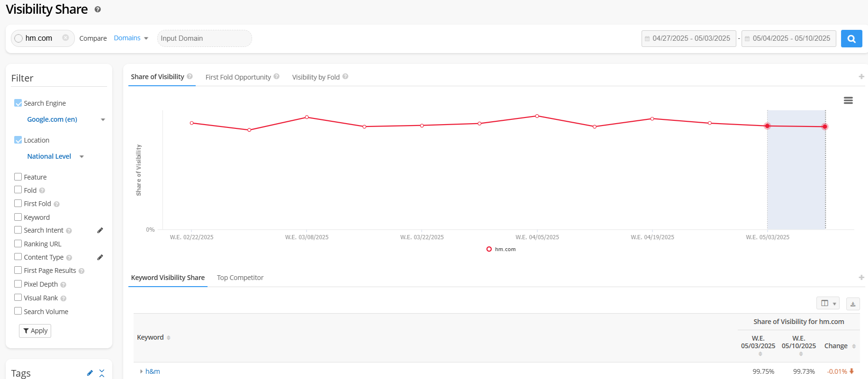868x379 pixels.
Task: Open the h&m keyword link
Action: pyautogui.click(x=153, y=371)
